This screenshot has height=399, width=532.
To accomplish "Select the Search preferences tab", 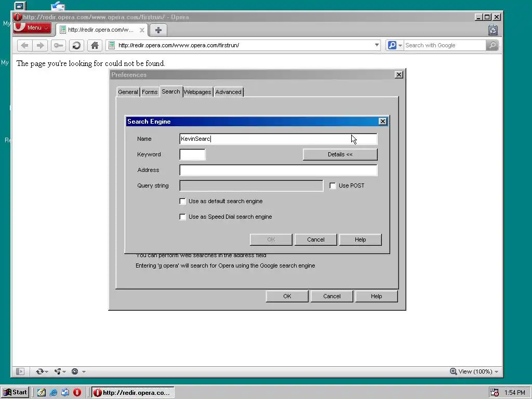I will pos(170,91).
